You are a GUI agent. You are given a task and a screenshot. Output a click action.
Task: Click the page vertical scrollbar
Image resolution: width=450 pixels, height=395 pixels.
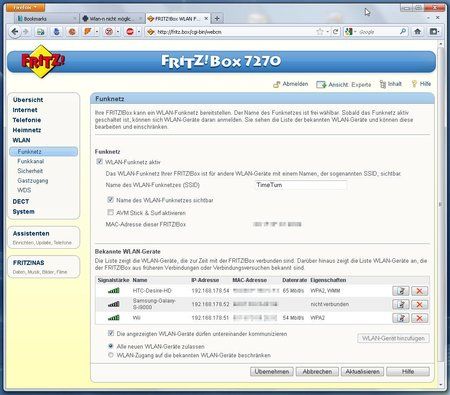pos(441,203)
